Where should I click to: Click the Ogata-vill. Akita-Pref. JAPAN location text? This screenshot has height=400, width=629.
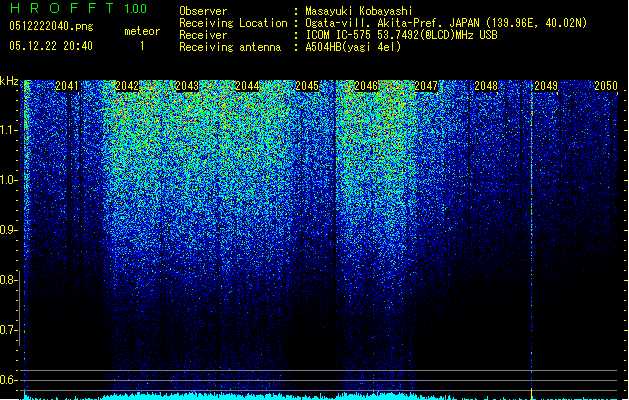point(446,23)
